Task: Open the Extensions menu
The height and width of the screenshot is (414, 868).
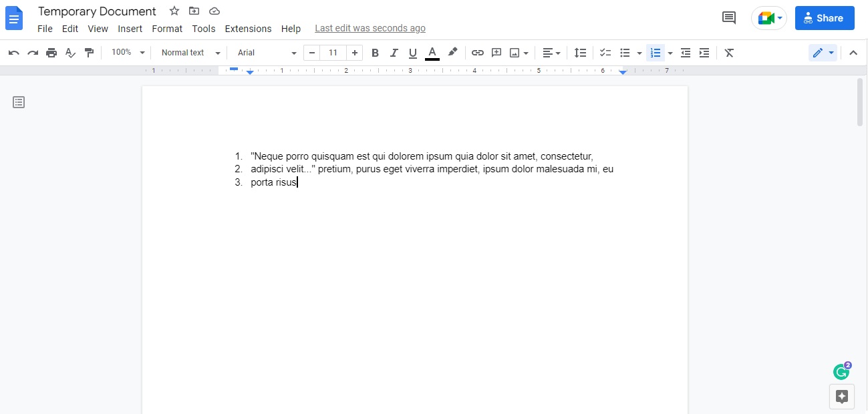Action: 248,29
